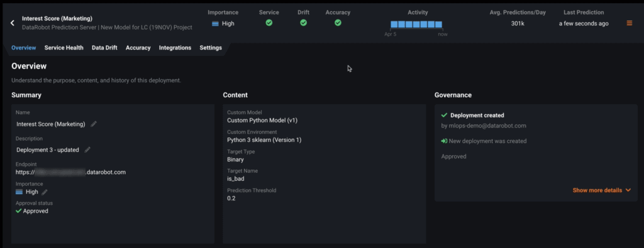Select the Accuracy tab

pos(138,48)
